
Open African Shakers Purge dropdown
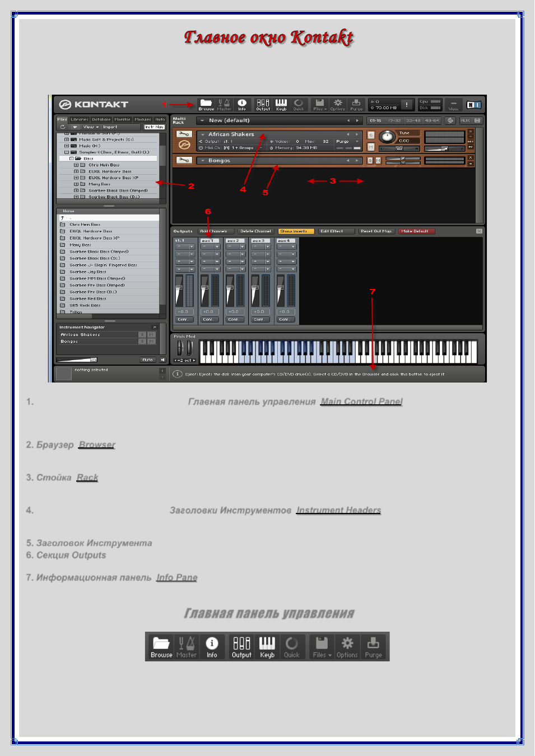point(348,141)
